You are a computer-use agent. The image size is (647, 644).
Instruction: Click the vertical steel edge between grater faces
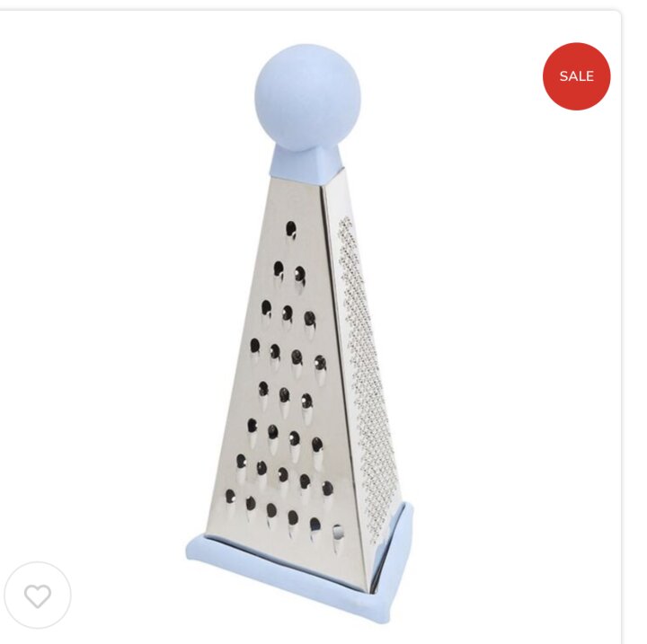click(345, 371)
